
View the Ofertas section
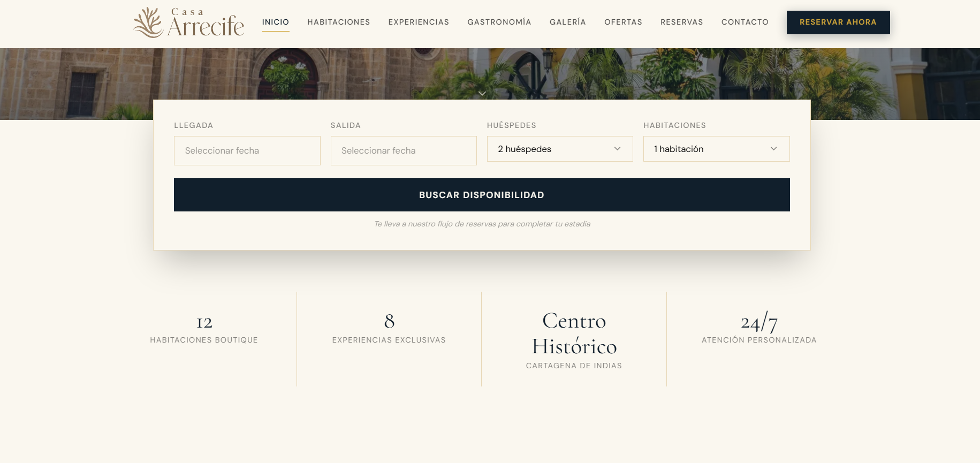pyautogui.click(x=623, y=22)
